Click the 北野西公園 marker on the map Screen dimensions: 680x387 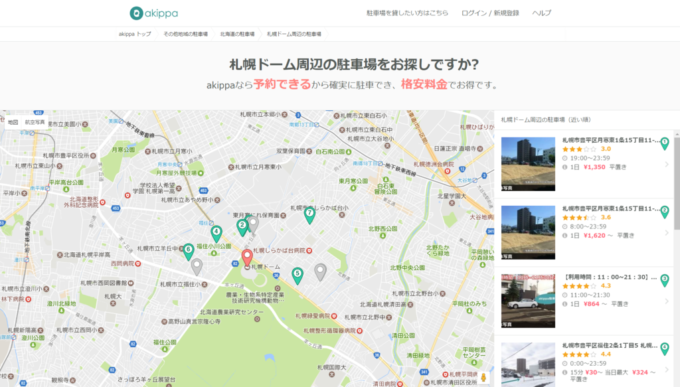(382, 236)
